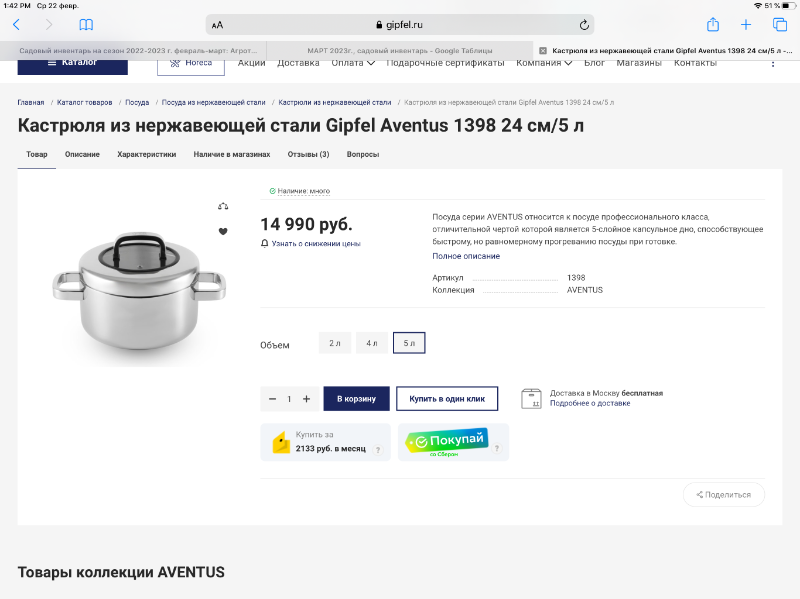This screenshot has height=599, width=800.
Task: Switch to the Google Таблицы tab
Action: coord(400,51)
